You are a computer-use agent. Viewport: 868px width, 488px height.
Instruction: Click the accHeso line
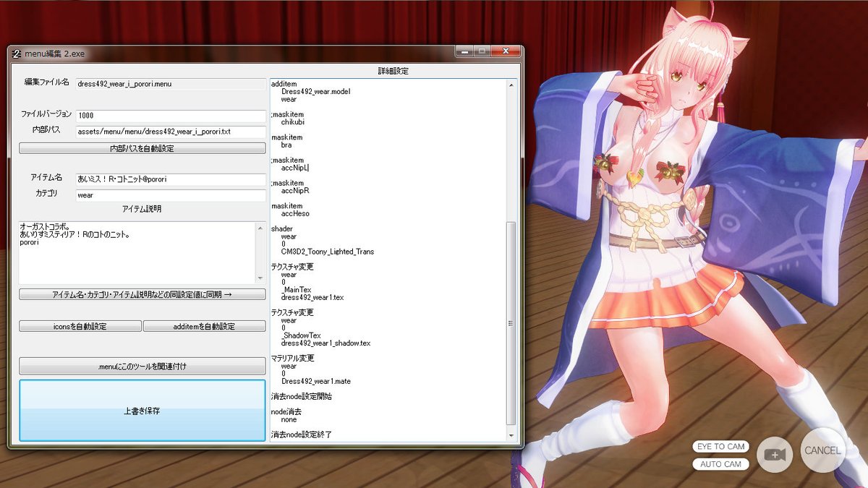point(295,213)
